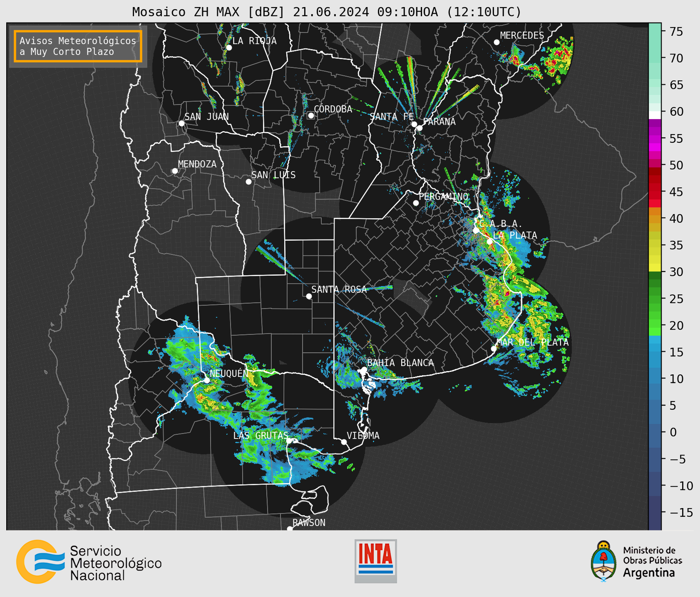Click the Santa Fe city marker
This screenshot has width=700, height=597.
(x=414, y=124)
